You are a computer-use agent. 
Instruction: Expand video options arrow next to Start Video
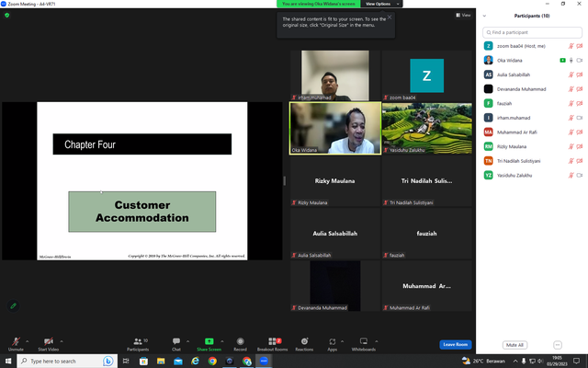[62, 341]
